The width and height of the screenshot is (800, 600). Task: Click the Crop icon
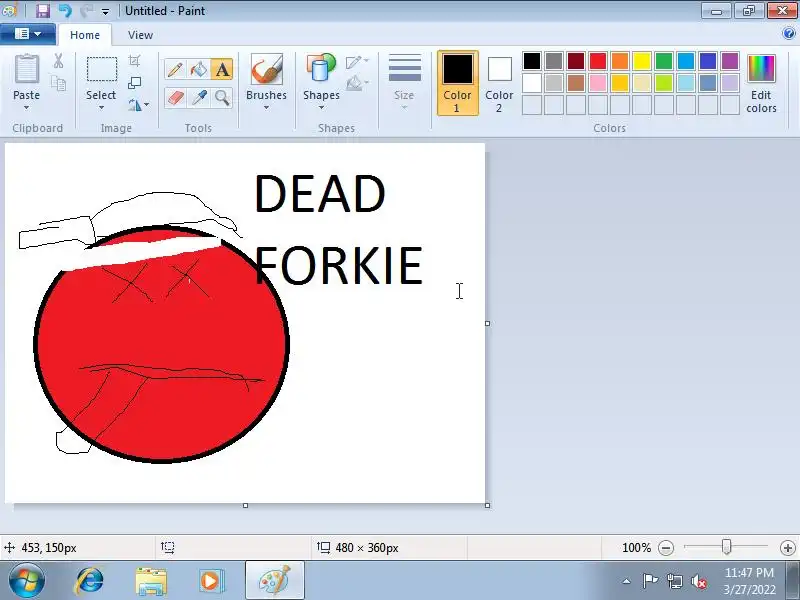(134, 61)
